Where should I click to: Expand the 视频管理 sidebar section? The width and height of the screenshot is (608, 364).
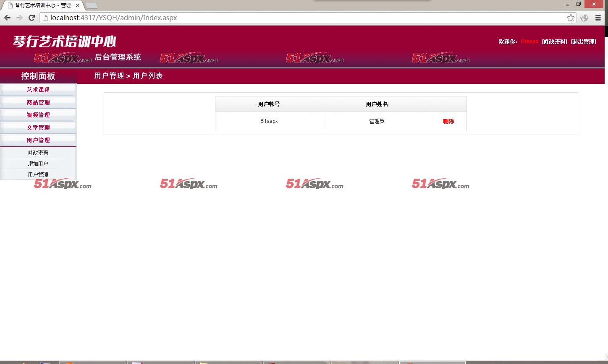tap(38, 115)
